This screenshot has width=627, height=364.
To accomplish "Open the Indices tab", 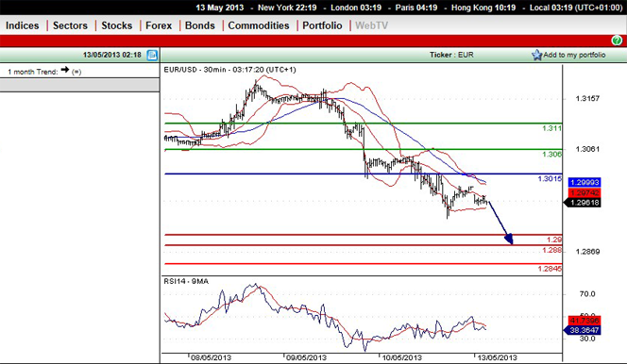I will [x=23, y=25].
